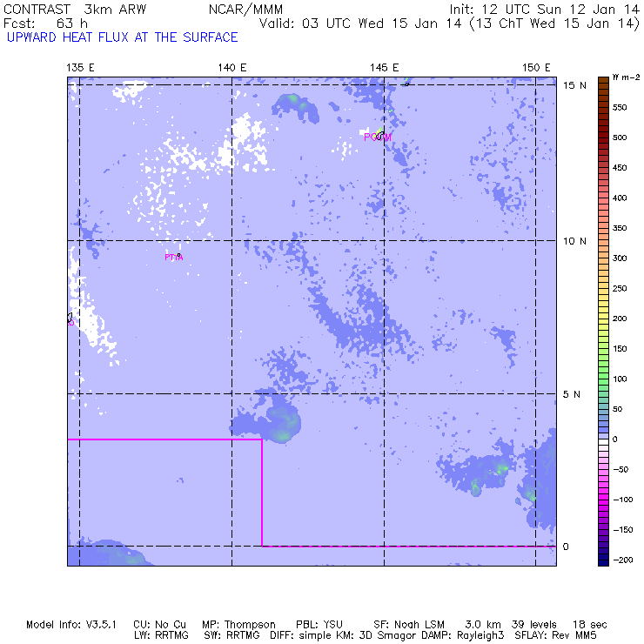644x644 pixels.
Task: Click the "SFLAY: Rev MM5" text
Action: pyautogui.click(x=556, y=635)
